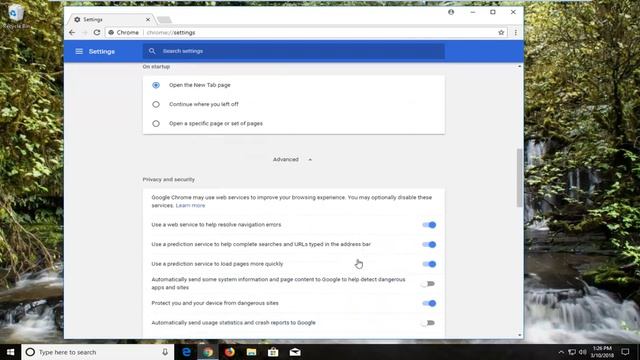Open Microsoft Store from taskbar
This screenshot has height=360, width=640.
tap(273, 352)
